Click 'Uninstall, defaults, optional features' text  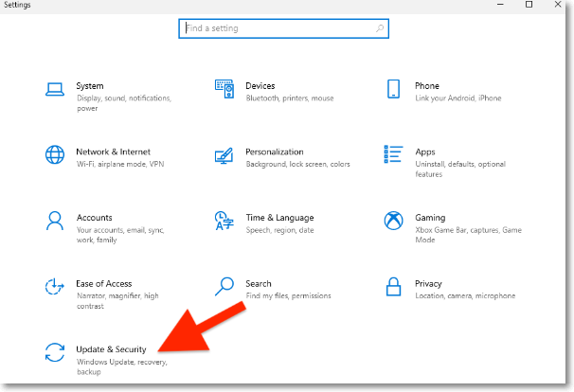(460, 169)
